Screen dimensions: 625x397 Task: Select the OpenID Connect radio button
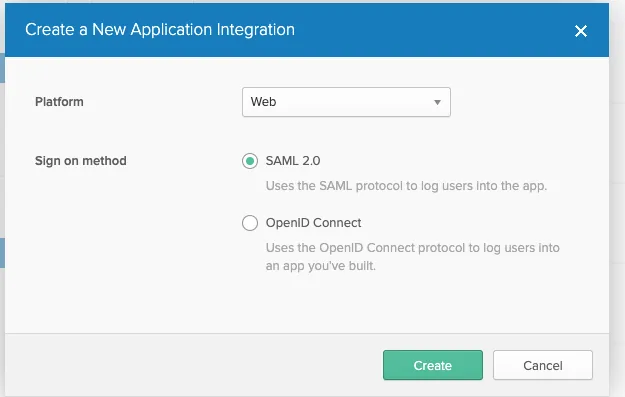pyautogui.click(x=250, y=223)
